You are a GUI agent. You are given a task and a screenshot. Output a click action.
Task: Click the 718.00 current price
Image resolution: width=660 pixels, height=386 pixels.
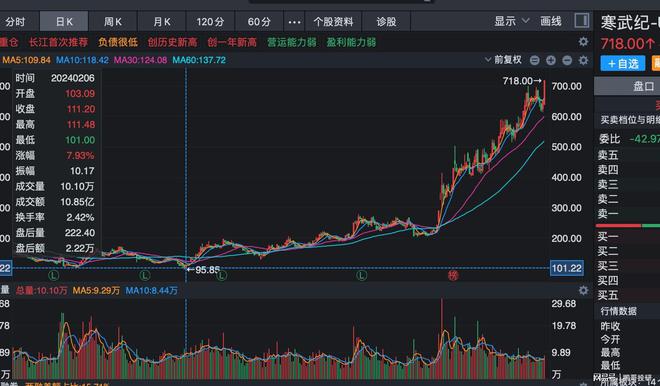[x=627, y=43]
